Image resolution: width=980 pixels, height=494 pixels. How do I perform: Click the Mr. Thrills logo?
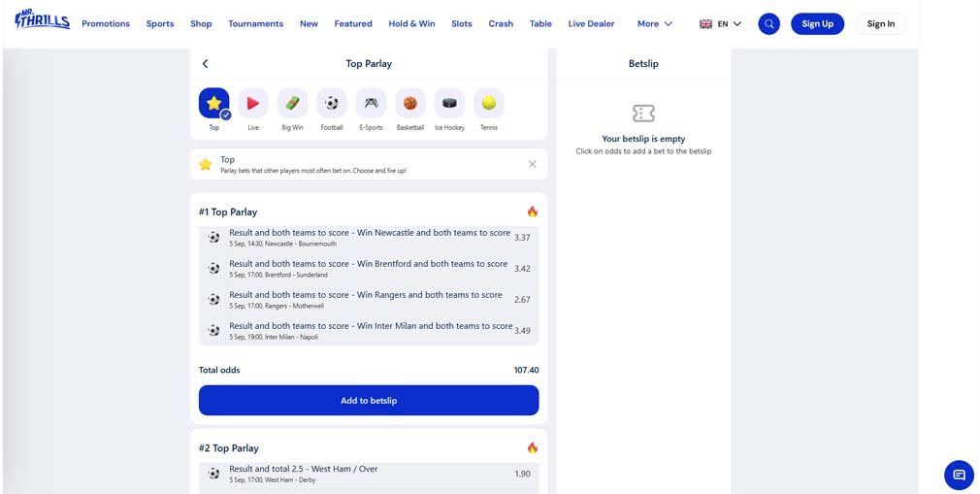point(42,19)
